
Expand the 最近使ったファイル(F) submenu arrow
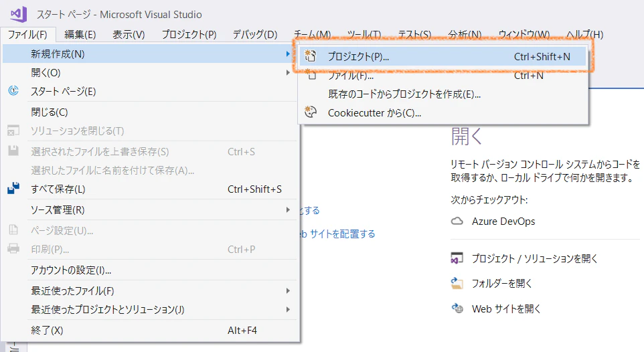288,291
